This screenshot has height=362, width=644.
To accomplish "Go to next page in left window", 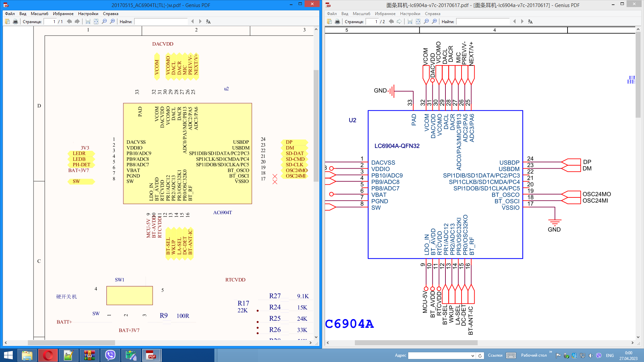I will point(77,21).
